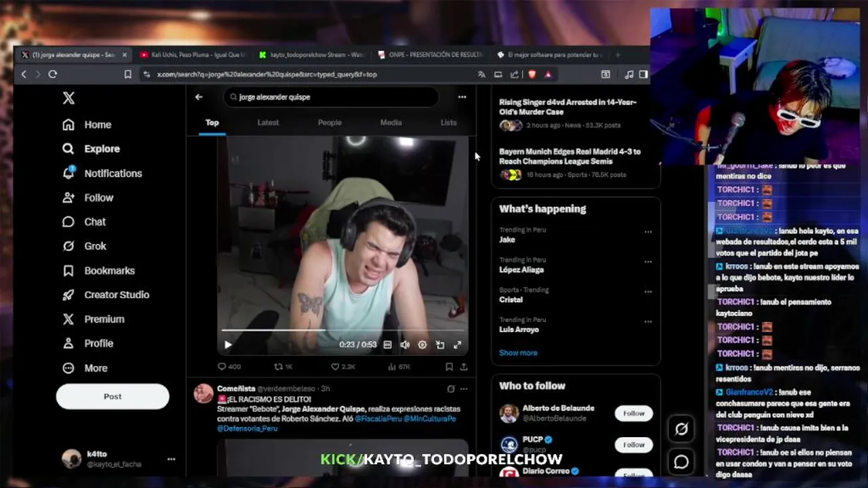Switch to Kali Uchis YouTube tab

tap(192, 55)
